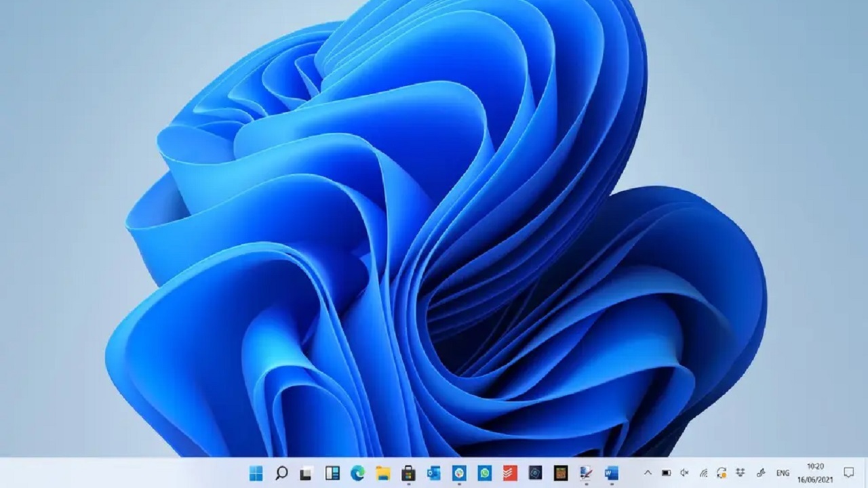Open the notification center speech bubble

pyautogui.click(x=849, y=473)
